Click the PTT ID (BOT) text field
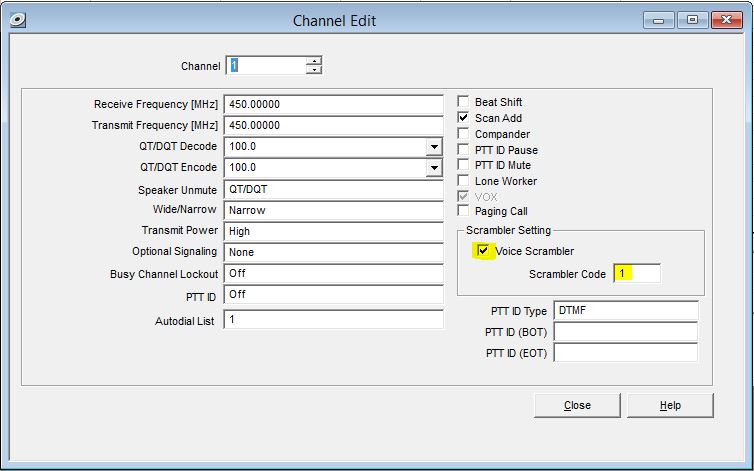The height and width of the screenshot is (471, 754). coord(626,332)
